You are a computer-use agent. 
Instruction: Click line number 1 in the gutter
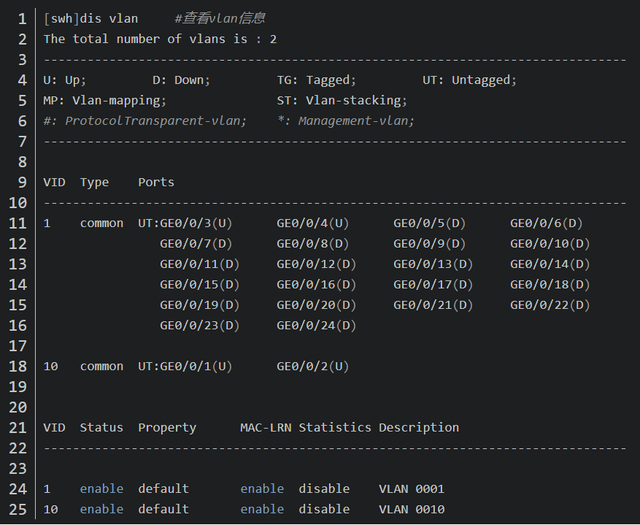click(22, 18)
